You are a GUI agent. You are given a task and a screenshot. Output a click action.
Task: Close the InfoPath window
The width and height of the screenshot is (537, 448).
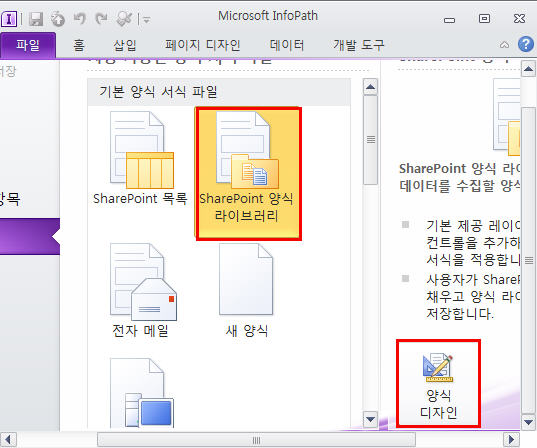(x=520, y=18)
